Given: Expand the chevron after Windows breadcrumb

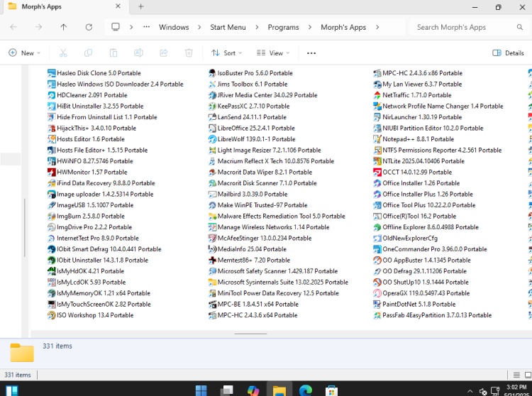Looking at the screenshot, I should tap(199, 27).
